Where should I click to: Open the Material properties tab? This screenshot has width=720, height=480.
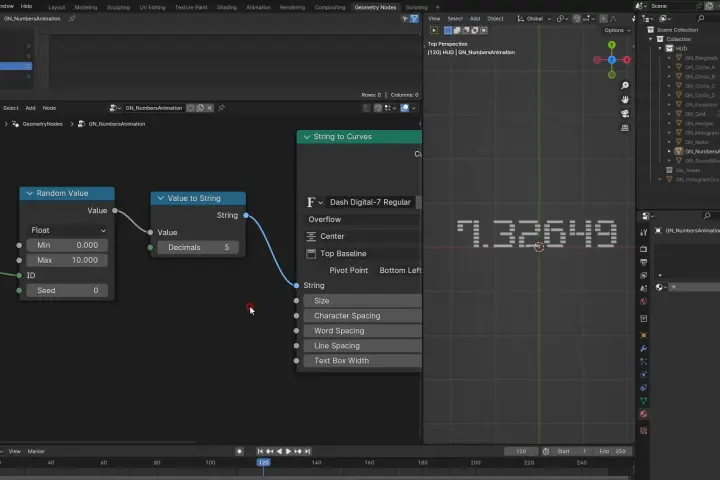tap(643, 414)
